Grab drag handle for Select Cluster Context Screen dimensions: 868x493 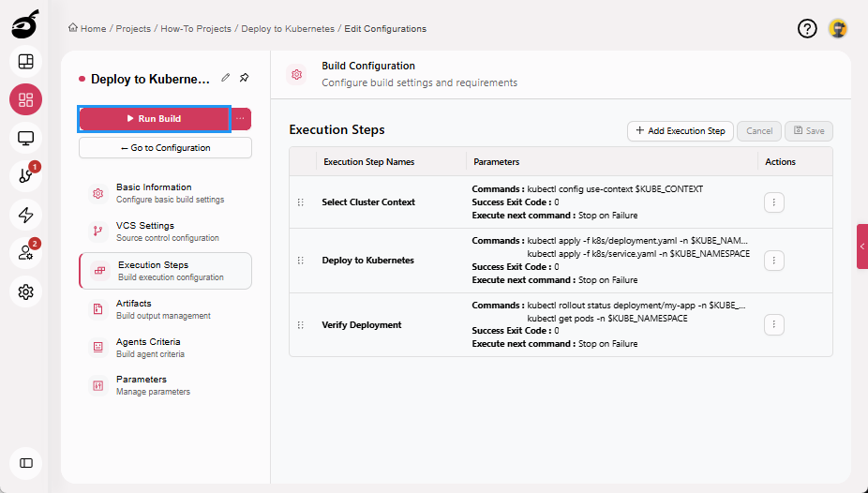[301, 202]
